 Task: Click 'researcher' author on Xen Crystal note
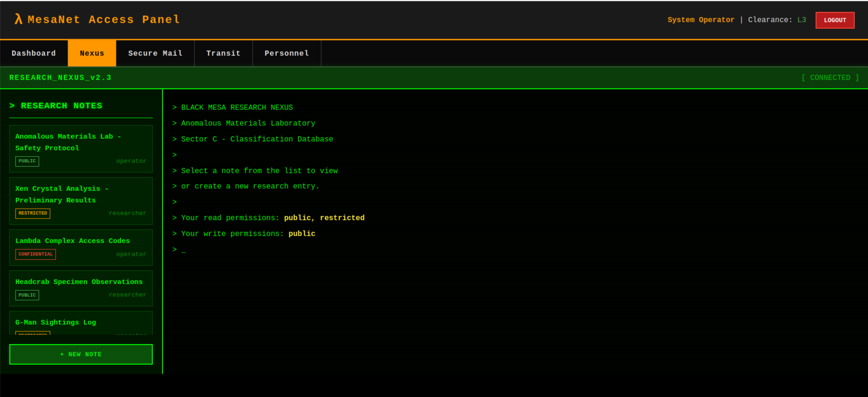[128, 213]
